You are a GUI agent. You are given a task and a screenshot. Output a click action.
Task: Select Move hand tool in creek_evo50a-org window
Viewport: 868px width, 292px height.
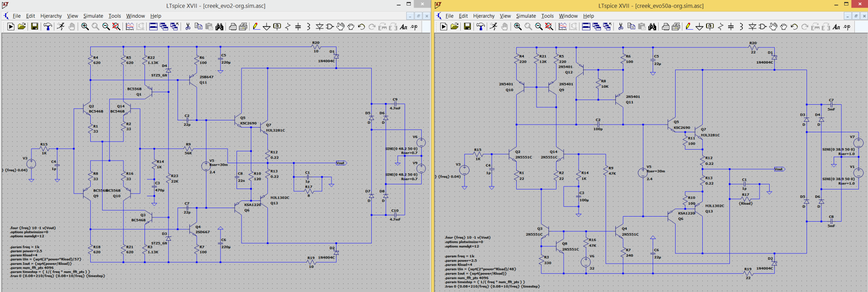773,27
